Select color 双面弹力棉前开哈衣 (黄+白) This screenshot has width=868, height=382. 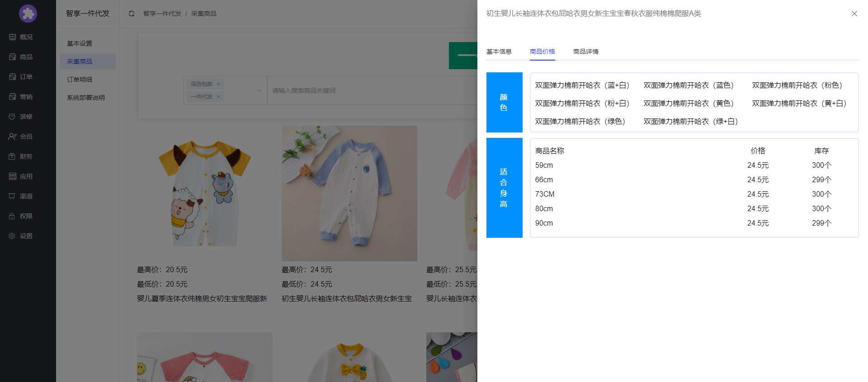(799, 104)
